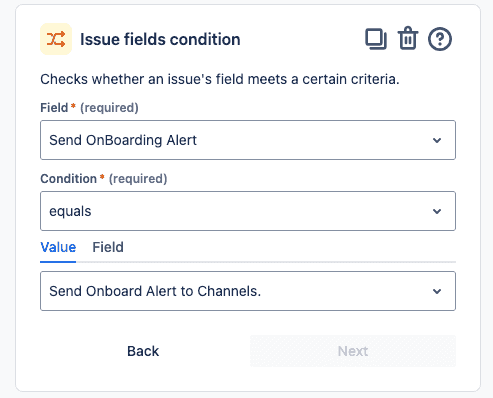
Task: Click the Issue fields condition heading
Action: [x=160, y=39]
